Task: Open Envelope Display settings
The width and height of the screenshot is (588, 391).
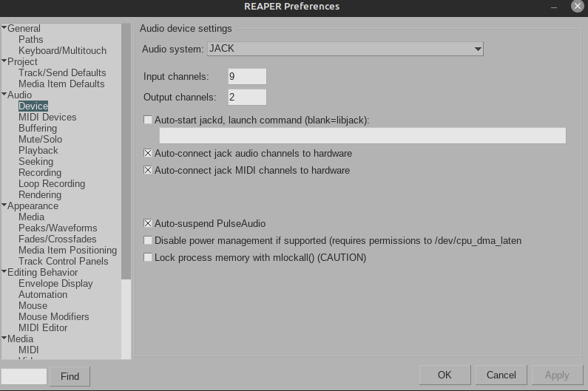Action: (55, 283)
